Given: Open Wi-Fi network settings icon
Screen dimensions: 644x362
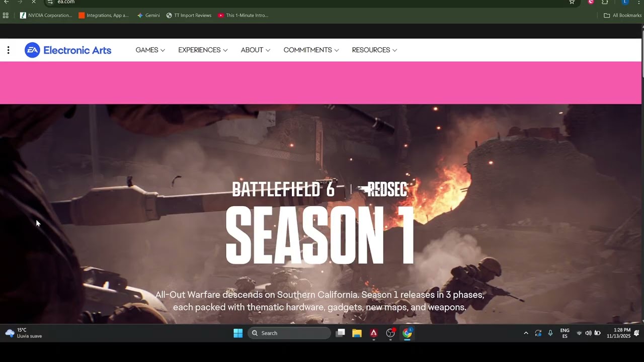Looking at the screenshot, I should [x=579, y=333].
